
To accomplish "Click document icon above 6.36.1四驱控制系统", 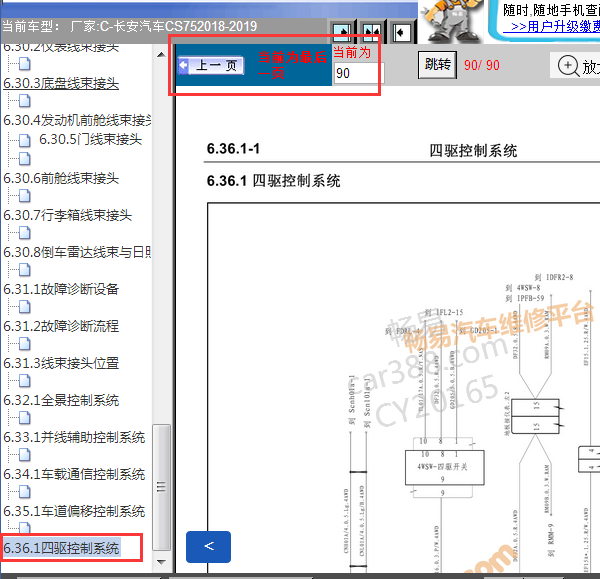I will click(25, 528).
